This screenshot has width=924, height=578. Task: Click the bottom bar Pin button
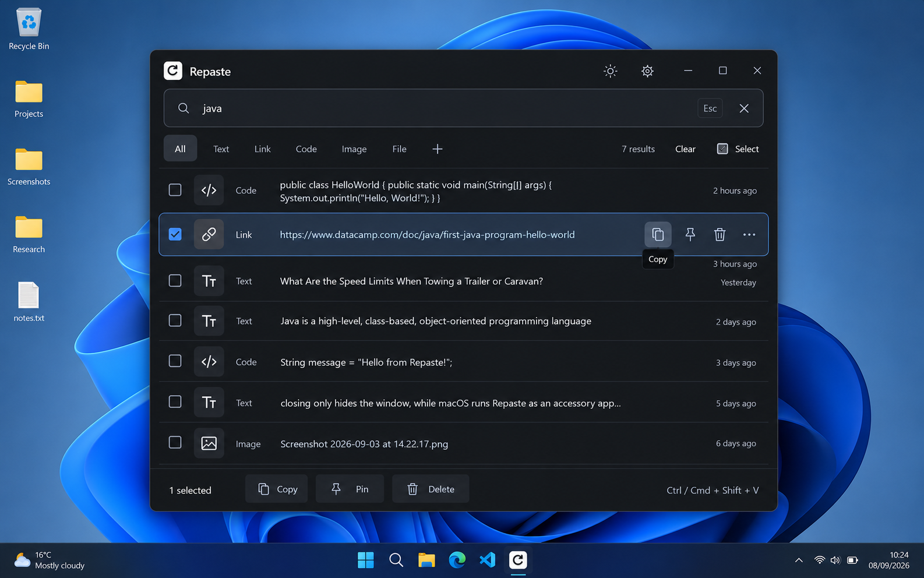350,489
